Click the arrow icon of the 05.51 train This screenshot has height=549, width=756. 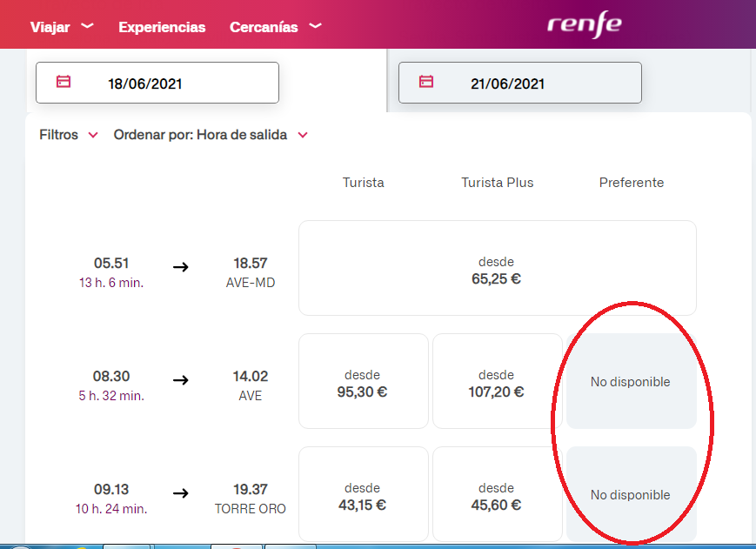181,266
